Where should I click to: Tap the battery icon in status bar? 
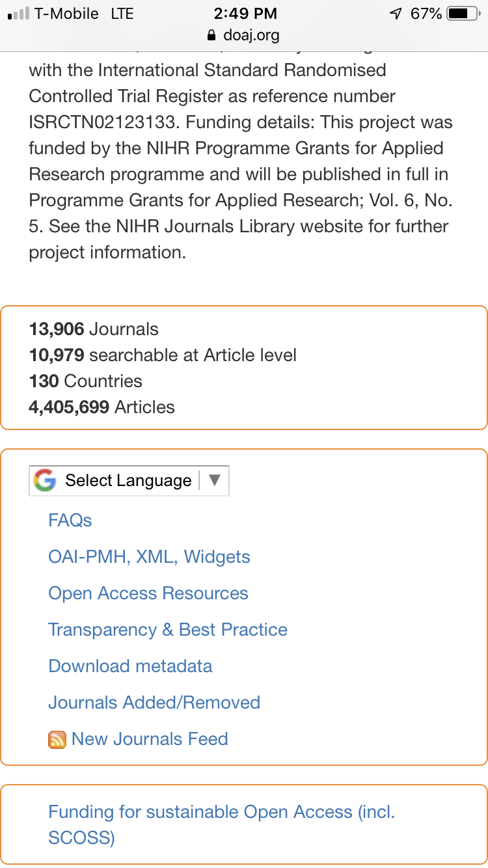[464, 14]
